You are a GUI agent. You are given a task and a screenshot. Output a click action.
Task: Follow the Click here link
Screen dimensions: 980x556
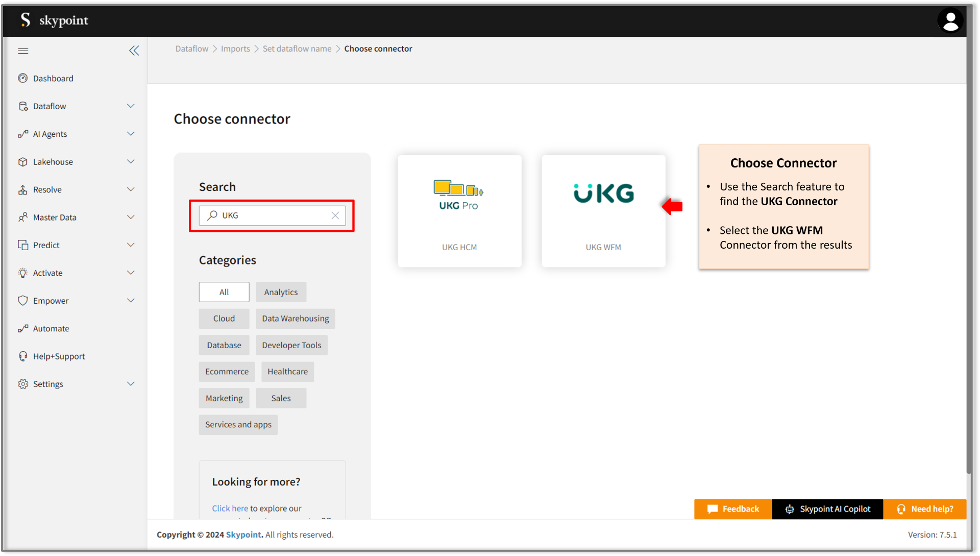[230, 509]
